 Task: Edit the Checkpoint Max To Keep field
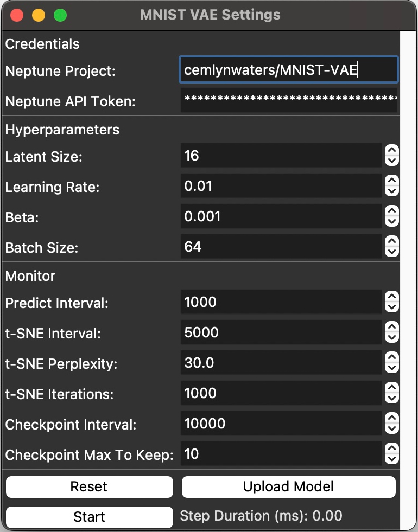(281, 453)
